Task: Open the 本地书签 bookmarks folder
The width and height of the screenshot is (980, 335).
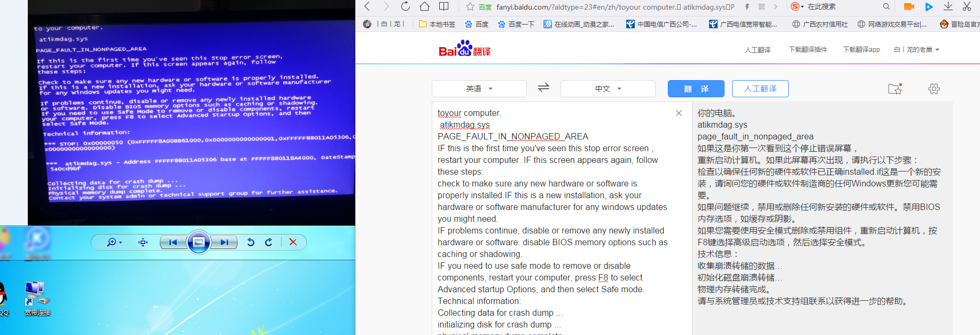Action: (437, 24)
